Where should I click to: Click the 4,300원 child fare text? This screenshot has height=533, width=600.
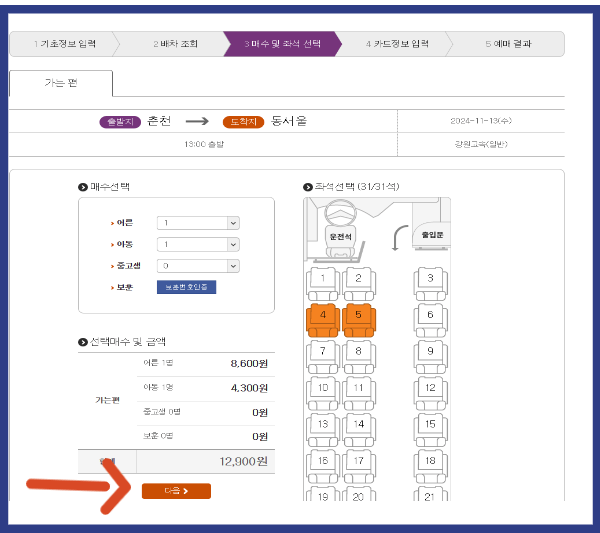click(249, 388)
